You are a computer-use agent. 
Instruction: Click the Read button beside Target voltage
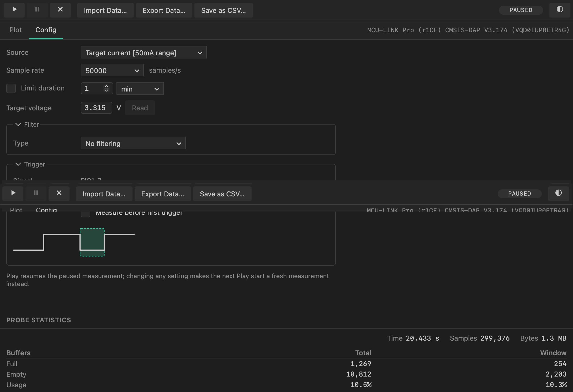(140, 108)
